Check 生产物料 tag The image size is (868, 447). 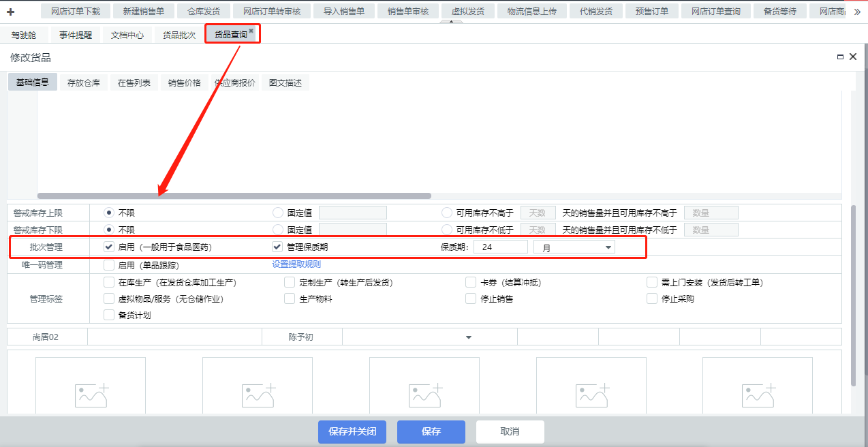tap(290, 298)
